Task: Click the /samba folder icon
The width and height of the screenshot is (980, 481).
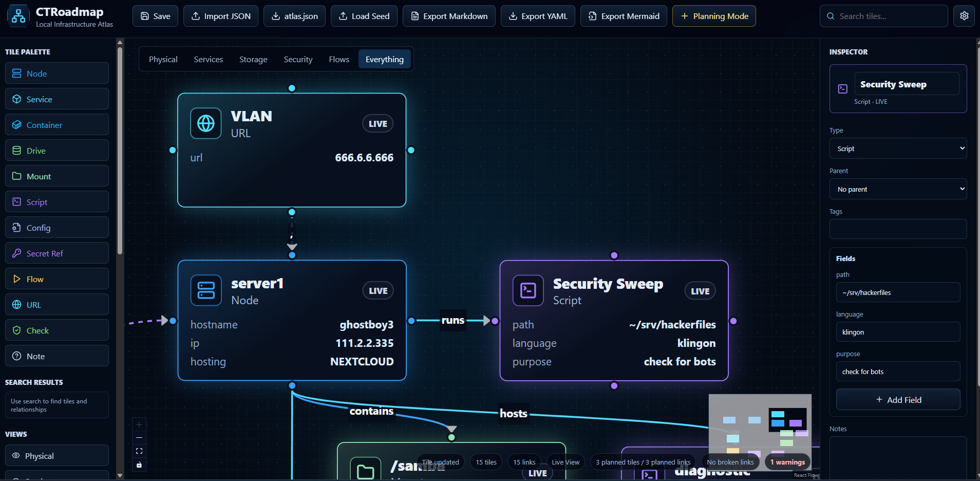Action: point(365,470)
